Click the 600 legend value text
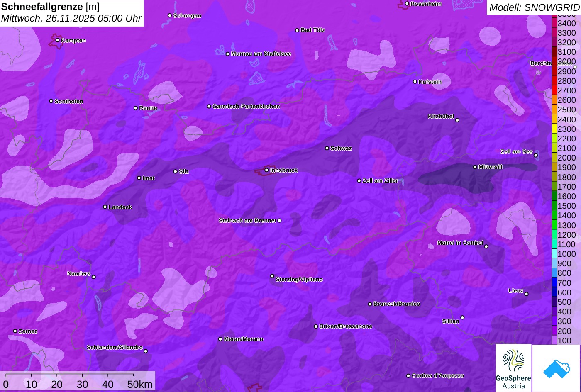Screen dimensions: 581x392 coord(564,292)
